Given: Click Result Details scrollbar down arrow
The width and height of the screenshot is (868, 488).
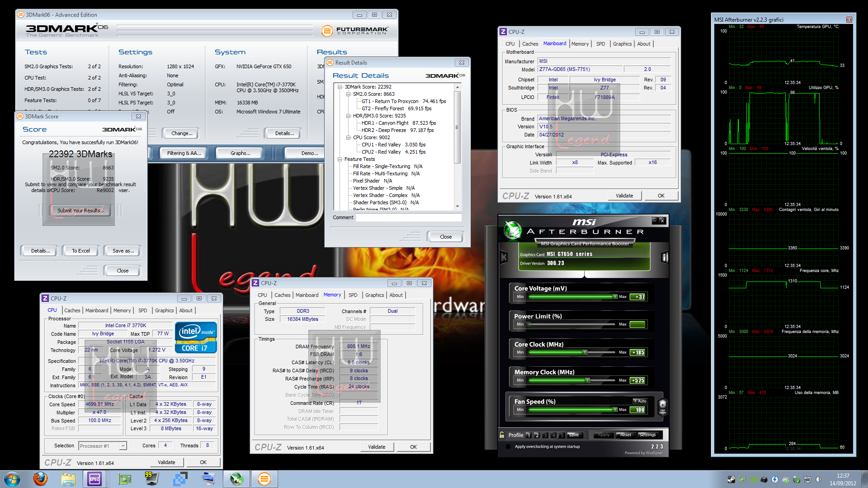Looking at the screenshot, I should 458,206.
